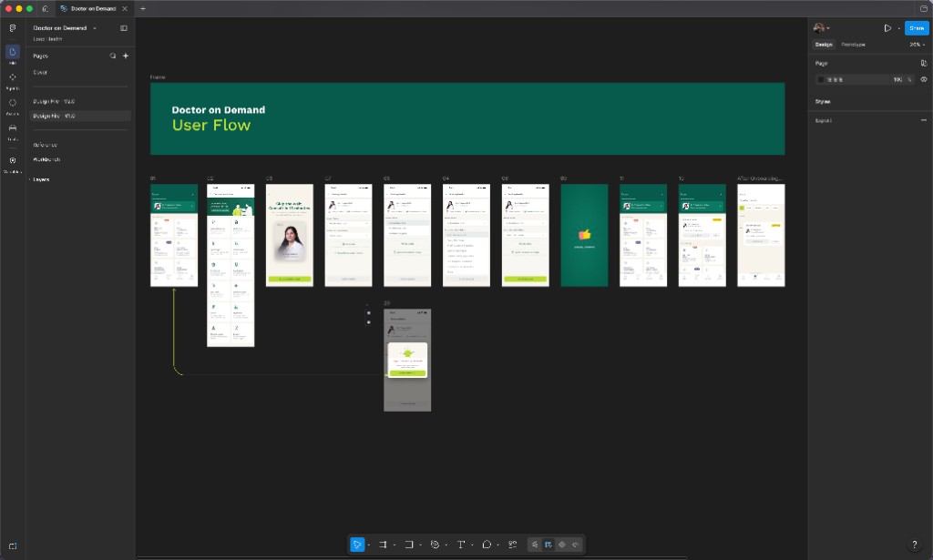
Task: Select the Doctor on Demand User Flow banner
Action: [467, 119]
